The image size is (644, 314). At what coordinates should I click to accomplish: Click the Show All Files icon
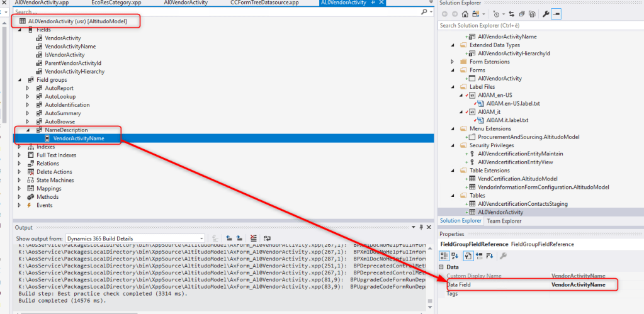533,14
